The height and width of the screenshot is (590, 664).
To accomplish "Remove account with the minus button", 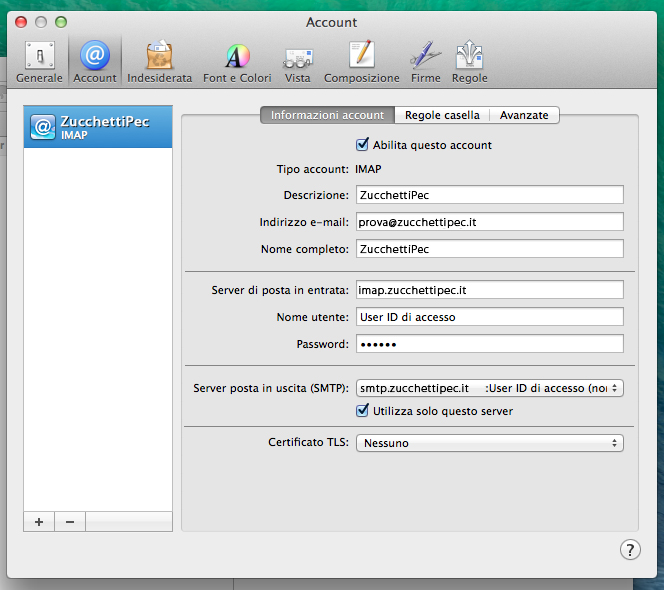I will click(x=70, y=522).
